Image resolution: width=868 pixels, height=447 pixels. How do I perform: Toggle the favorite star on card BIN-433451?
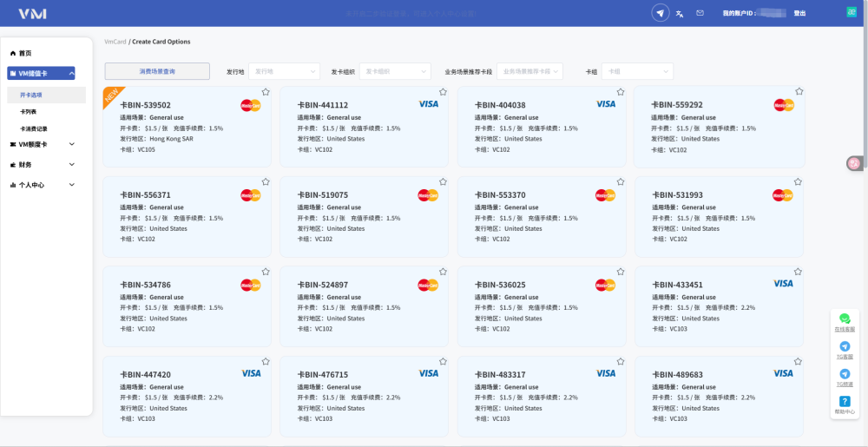click(798, 272)
